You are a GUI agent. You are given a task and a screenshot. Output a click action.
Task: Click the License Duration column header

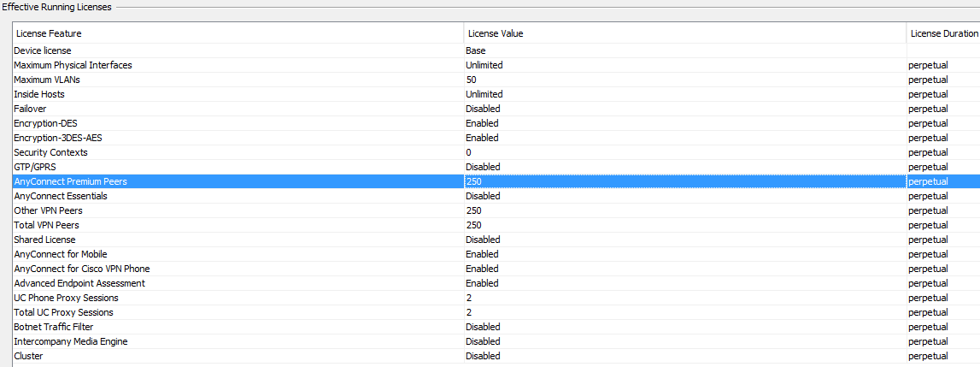[x=943, y=33]
